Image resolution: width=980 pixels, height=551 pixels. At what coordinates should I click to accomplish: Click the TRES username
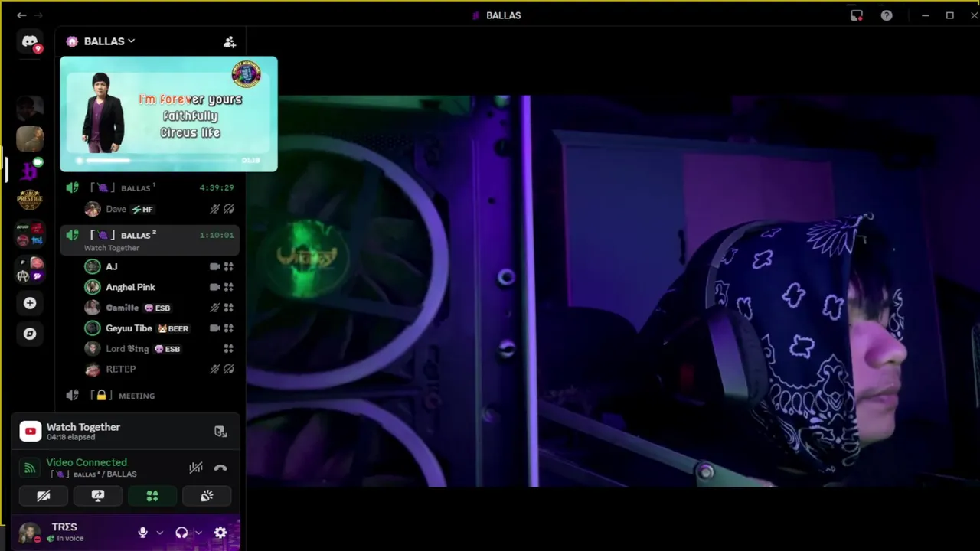tap(64, 527)
